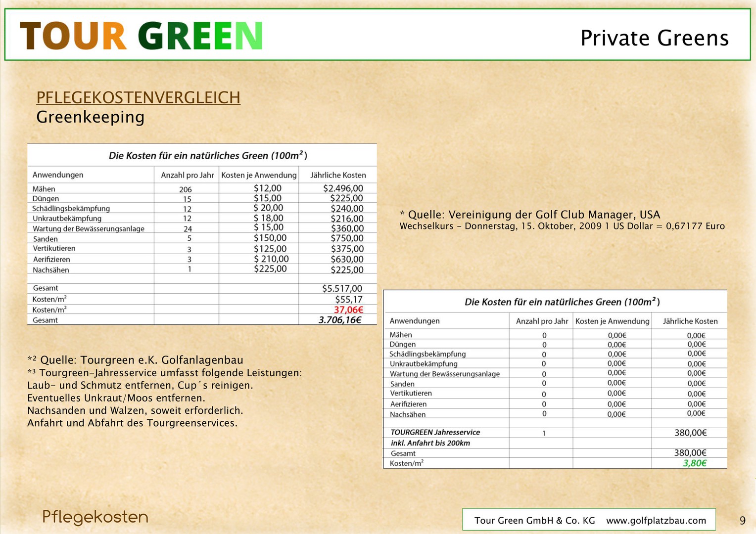This screenshot has height=534, width=756.
Task: Select the count '15' in the Düngen row
Action: coord(187,199)
